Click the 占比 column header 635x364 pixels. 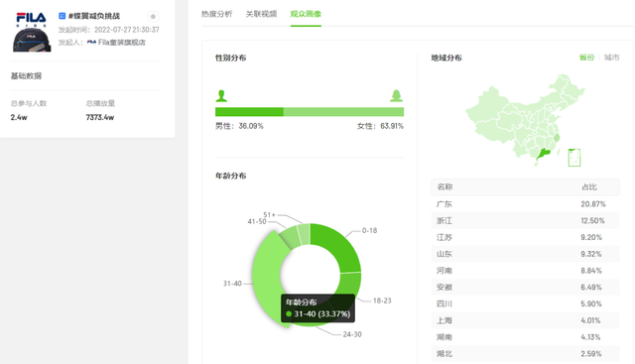pos(589,187)
